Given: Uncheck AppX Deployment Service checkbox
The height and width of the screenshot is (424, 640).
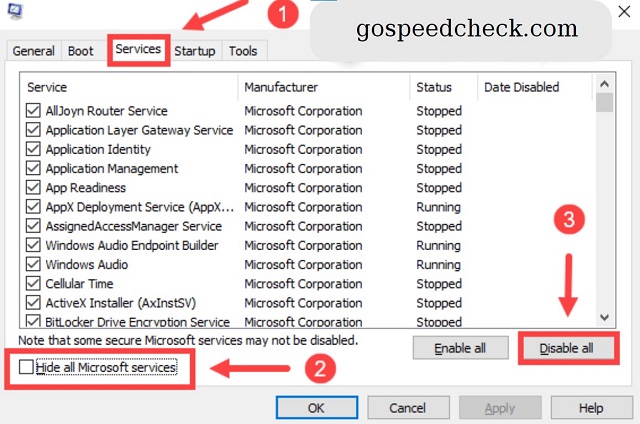Looking at the screenshot, I should (x=33, y=206).
